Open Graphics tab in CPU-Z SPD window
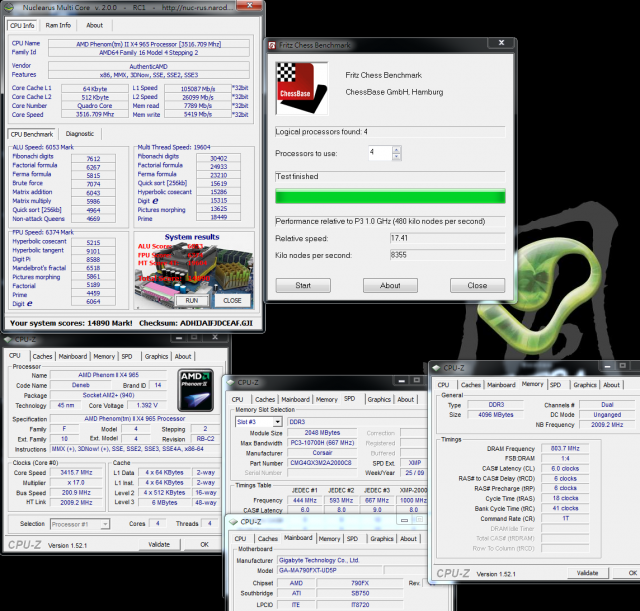640x611 pixels. point(379,400)
